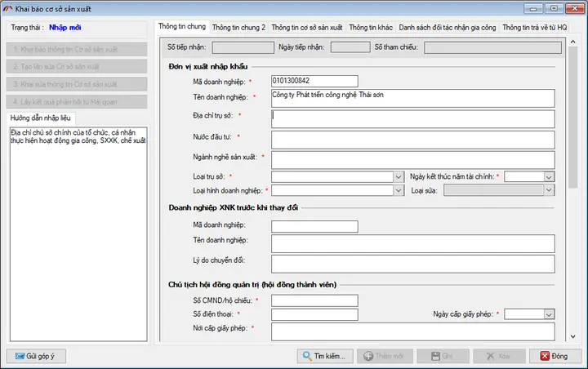Viewport: 588px width, 369px height.
Task: Minimize the Khai báo cơ sở sản xuất window
Action: point(533,8)
